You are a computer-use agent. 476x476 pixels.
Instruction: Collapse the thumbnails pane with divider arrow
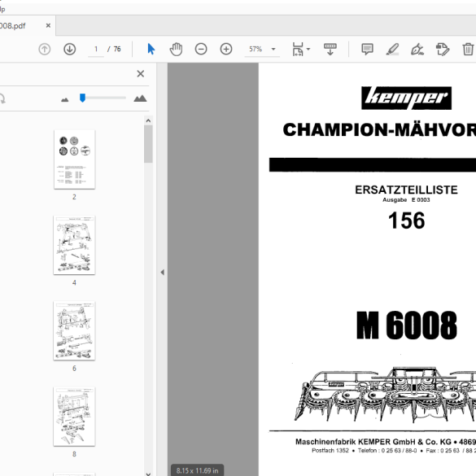(x=163, y=273)
